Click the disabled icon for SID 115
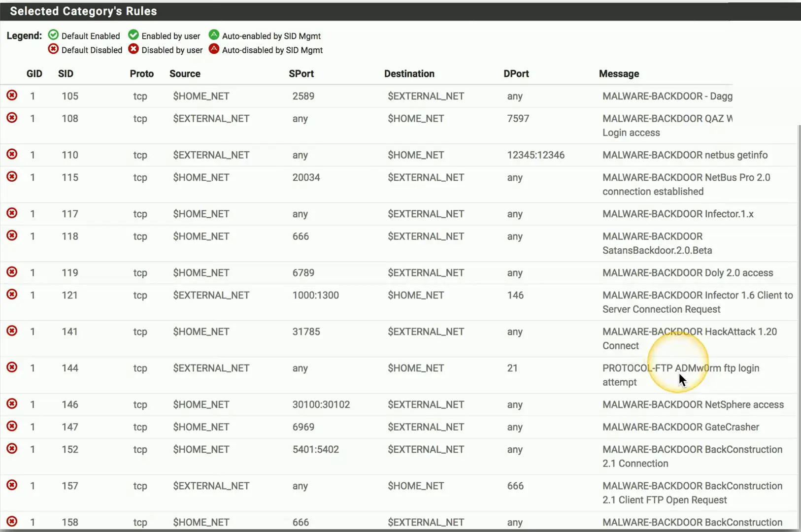This screenshot has width=801, height=532. (12, 176)
